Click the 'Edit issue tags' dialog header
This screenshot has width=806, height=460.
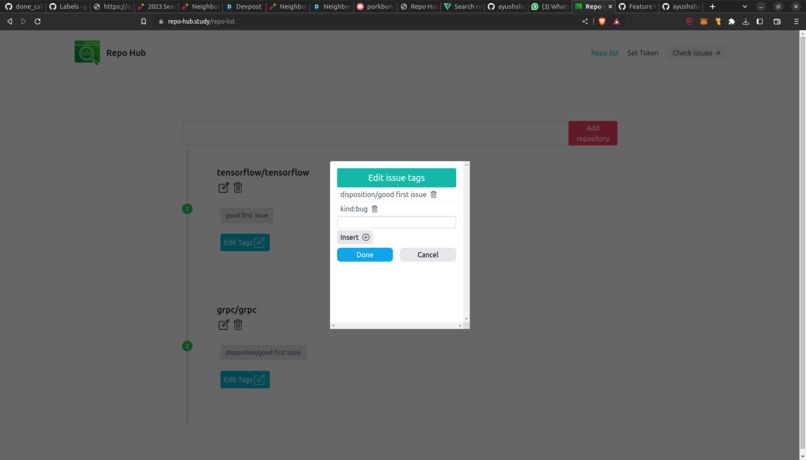tap(396, 178)
